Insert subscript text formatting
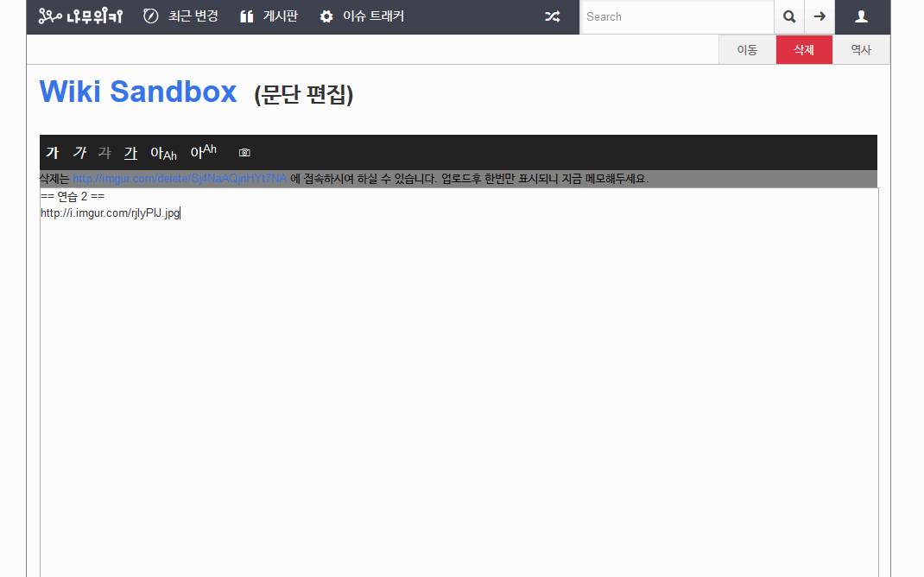 [163, 154]
